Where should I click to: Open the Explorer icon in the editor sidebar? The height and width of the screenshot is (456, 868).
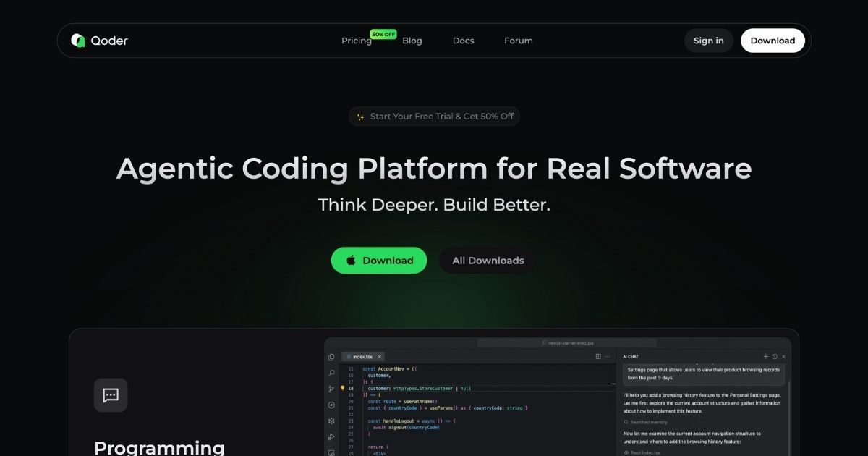331,357
